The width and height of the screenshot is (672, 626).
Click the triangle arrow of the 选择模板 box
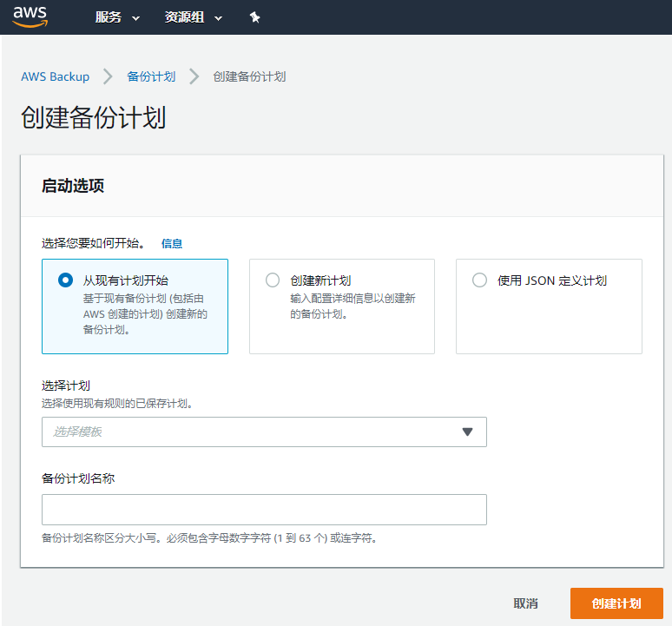pyautogui.click(x=467, y=432)
